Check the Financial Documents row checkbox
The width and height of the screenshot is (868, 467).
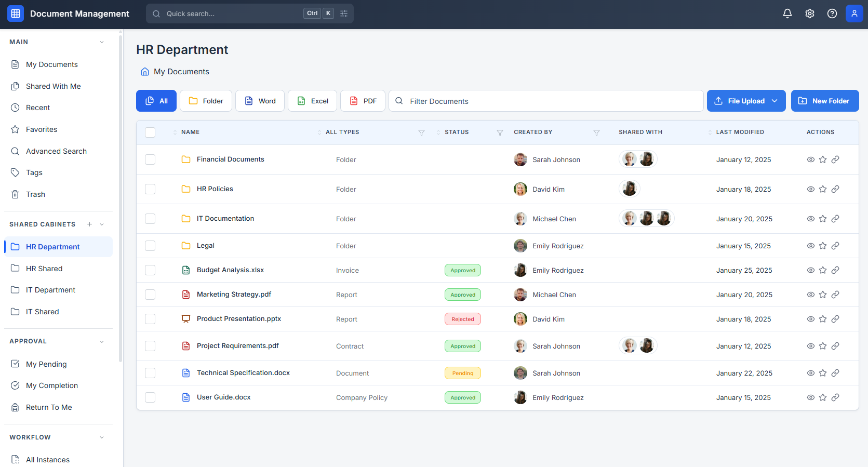[x=150, y=159]
